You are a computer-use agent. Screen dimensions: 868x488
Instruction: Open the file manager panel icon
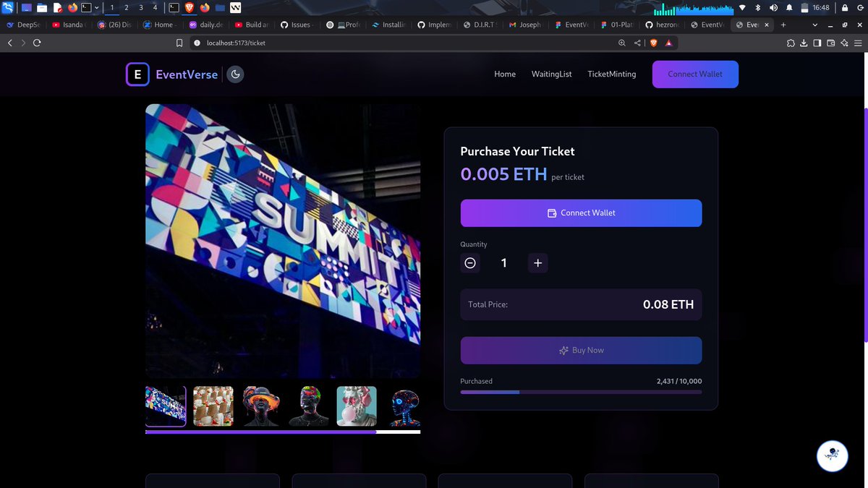tap(42, 8)
